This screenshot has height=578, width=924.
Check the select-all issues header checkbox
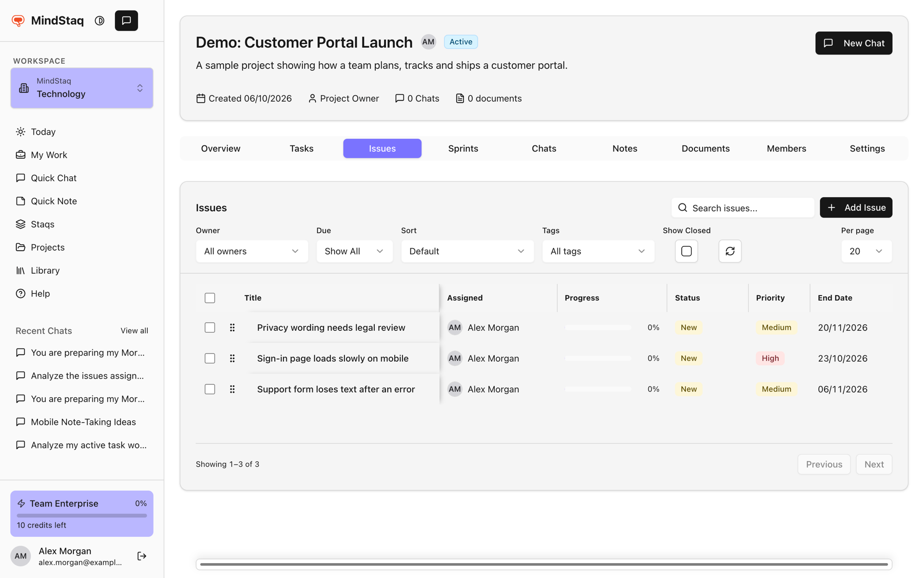coord(210,298)
